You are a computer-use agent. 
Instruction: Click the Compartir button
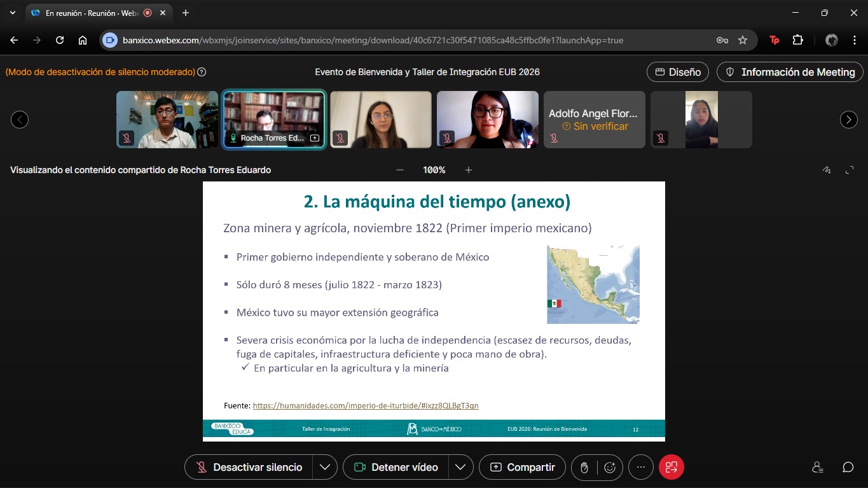pos(522,467)
